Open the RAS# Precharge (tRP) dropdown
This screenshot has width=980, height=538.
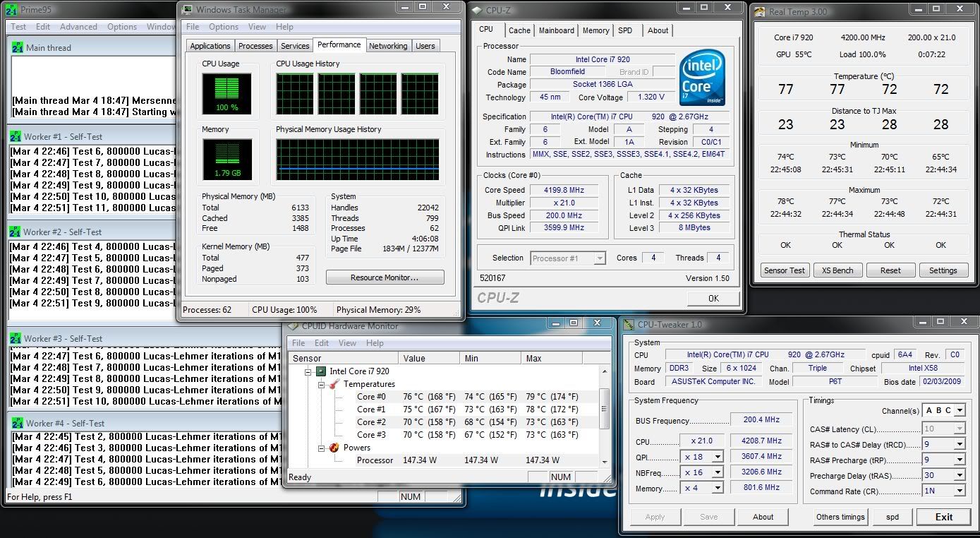click(x=960, y=460)
